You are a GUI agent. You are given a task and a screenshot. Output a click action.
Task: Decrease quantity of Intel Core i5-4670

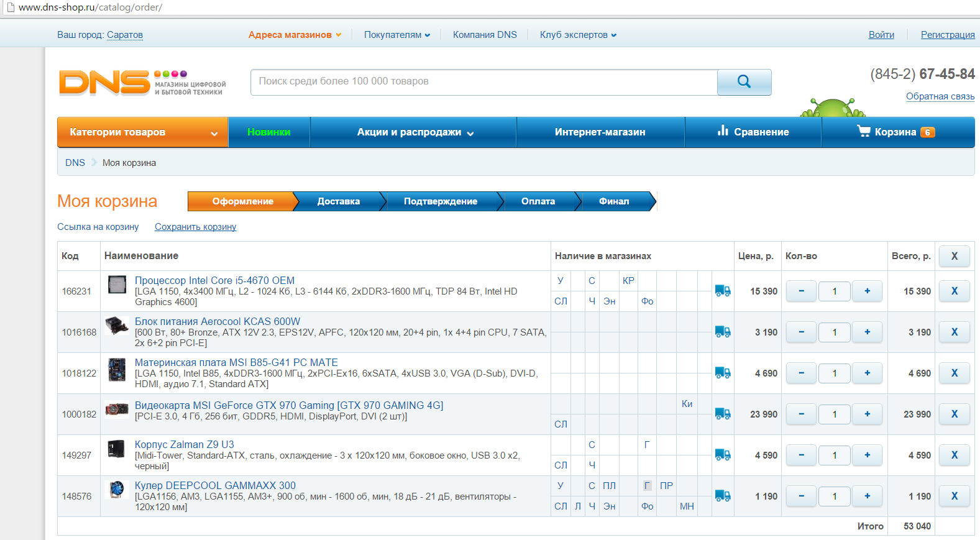tap(802, 291)
